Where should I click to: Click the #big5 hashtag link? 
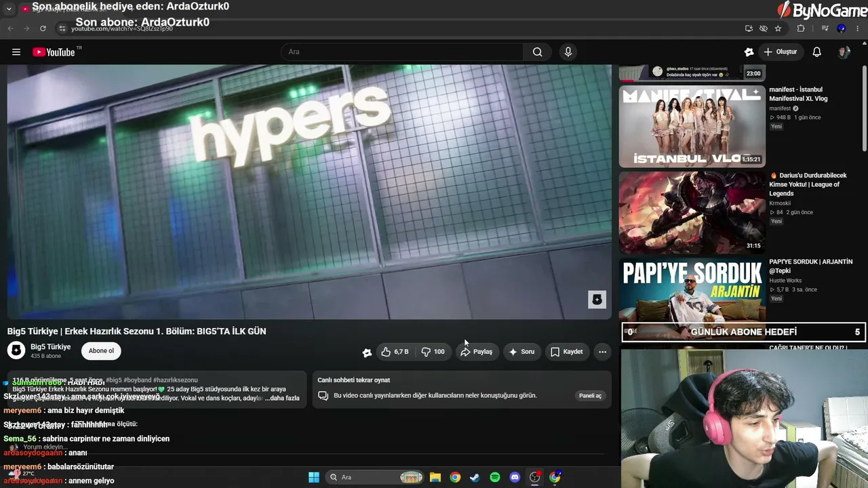pyautogui.click(x=114, y=380)
